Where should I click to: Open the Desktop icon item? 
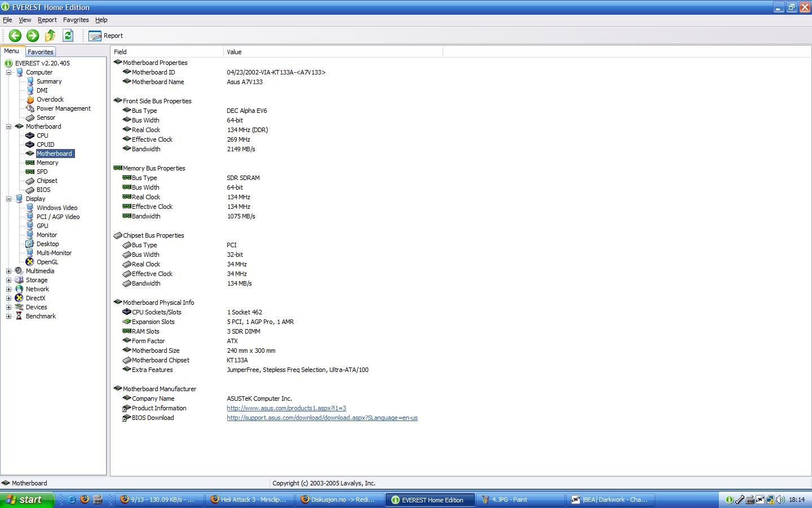tap(30, 244)
